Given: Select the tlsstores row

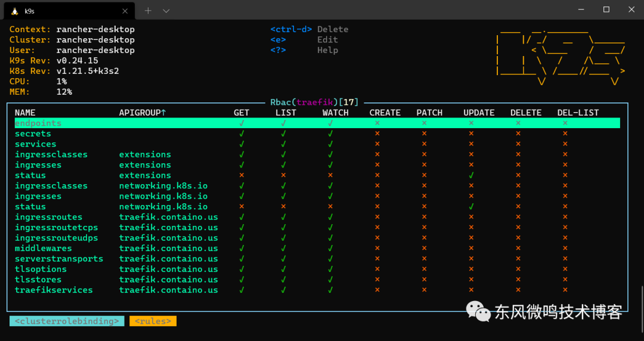Looking at the screenshot, I should click(317, 280).
